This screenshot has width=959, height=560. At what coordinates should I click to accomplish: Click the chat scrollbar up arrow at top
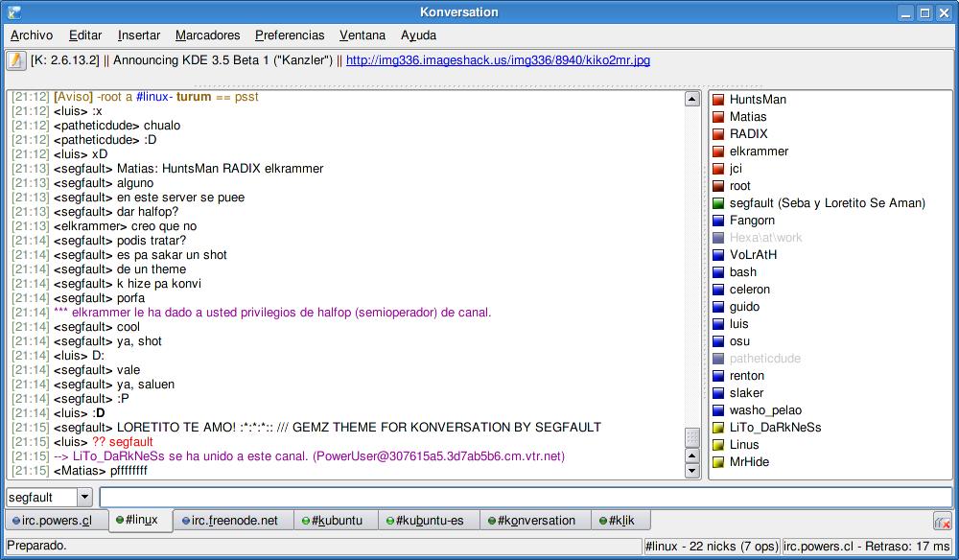691,99
